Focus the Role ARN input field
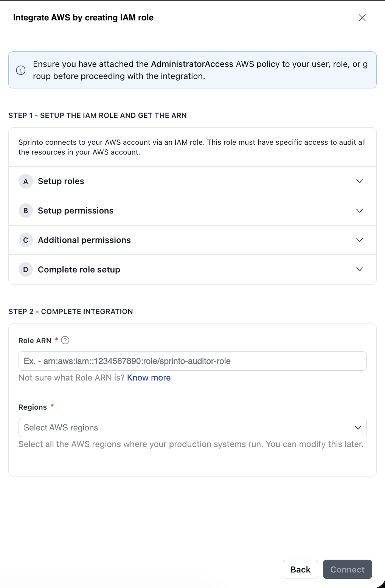Image resolution: width=385 pixels, height=588 pixels. click(x=192, y=361)
